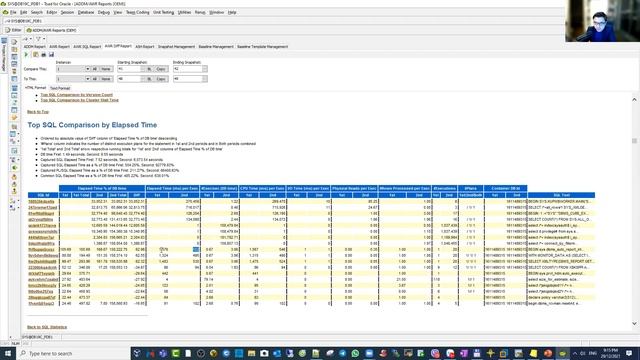This screenshot has height=360, width=640.
Task: Open the Camera app in taskbar
Action: coord(264,353)
